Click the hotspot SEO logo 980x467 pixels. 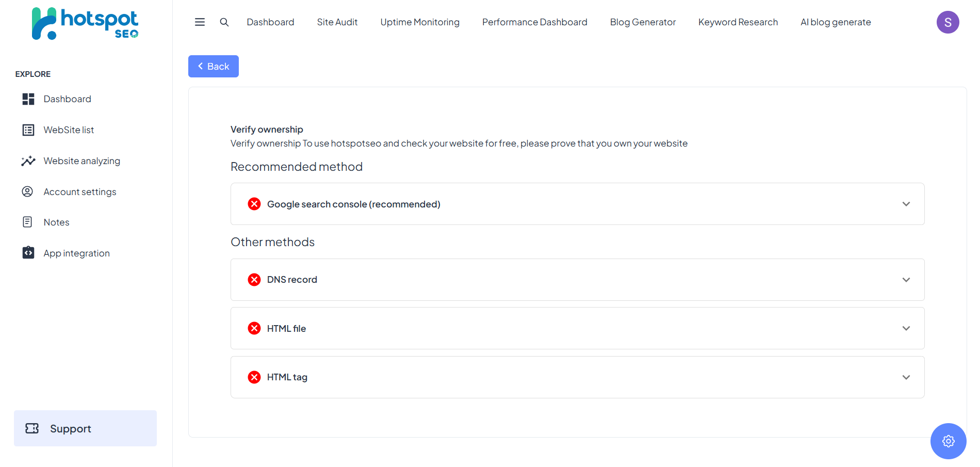(x=85, y=24)
